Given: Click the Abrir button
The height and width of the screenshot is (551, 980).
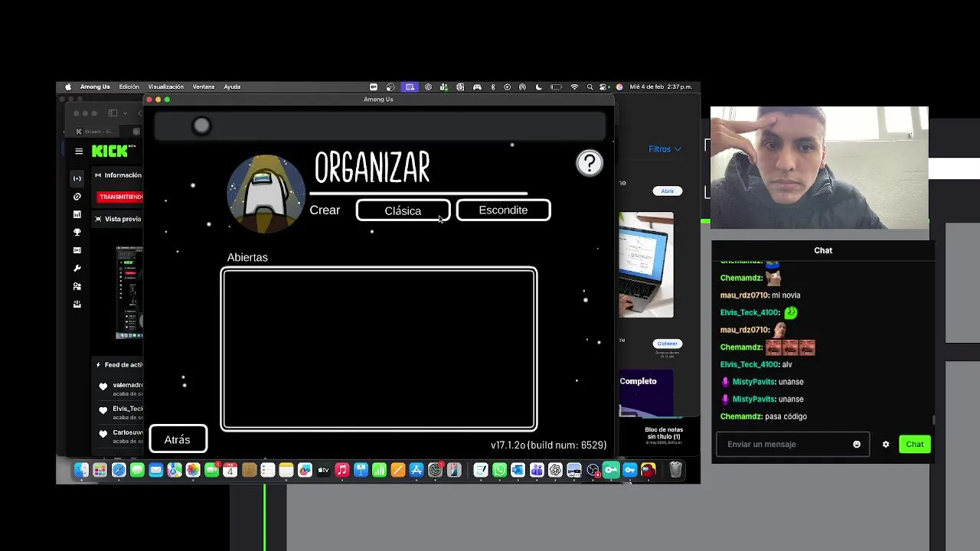Looking at the screenshot, I should click(668, 191).
